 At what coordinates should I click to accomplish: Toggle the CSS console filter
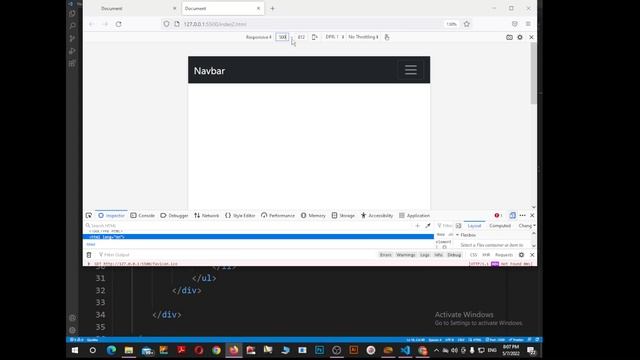pos(473,255)
